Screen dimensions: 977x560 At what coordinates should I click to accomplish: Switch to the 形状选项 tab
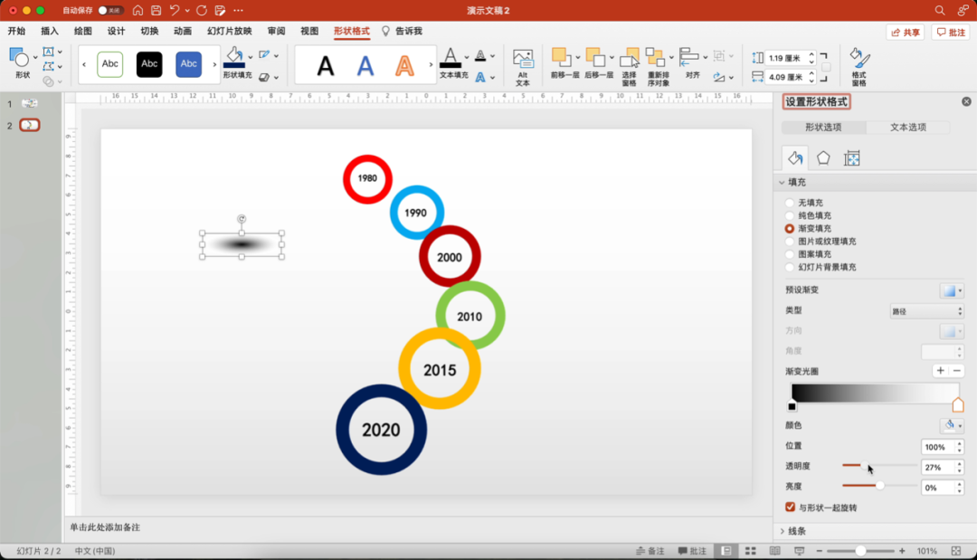pyautogui.click(x=823, y=127)
